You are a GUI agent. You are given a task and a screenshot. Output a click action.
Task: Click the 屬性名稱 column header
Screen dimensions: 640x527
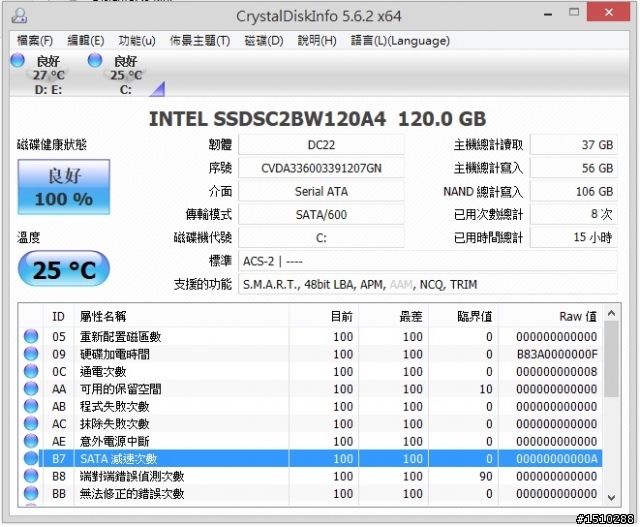(x=182, y=316)
